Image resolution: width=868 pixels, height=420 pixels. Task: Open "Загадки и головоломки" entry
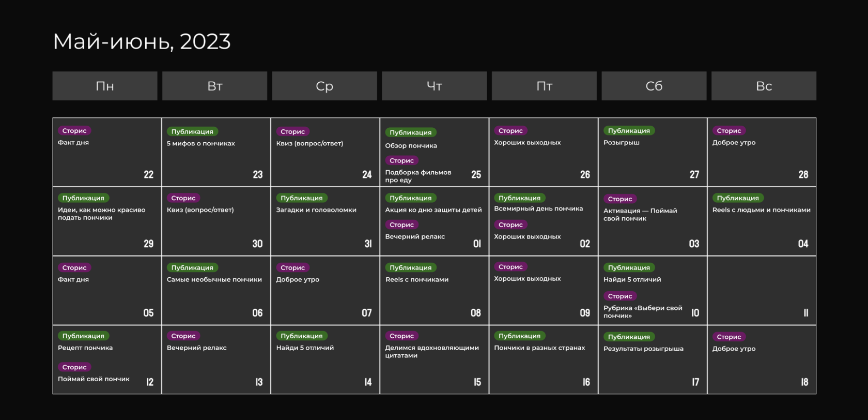(x=316, y=210)
